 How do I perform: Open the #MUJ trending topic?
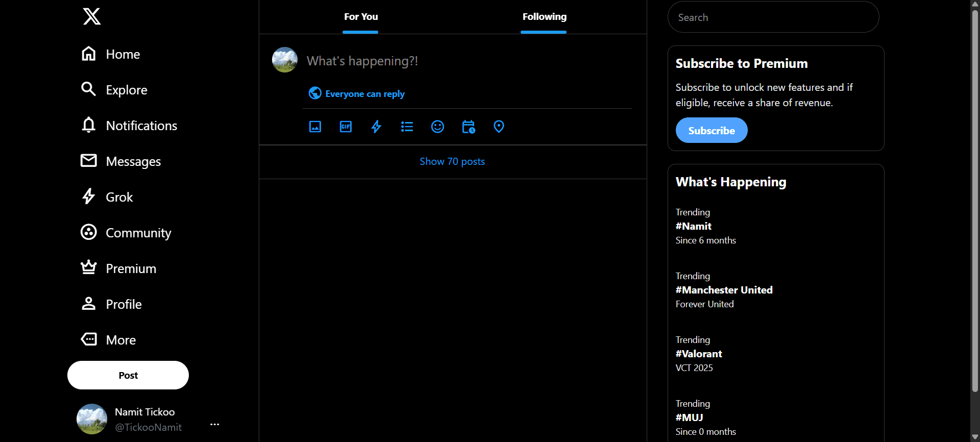(x=690, y=418)
